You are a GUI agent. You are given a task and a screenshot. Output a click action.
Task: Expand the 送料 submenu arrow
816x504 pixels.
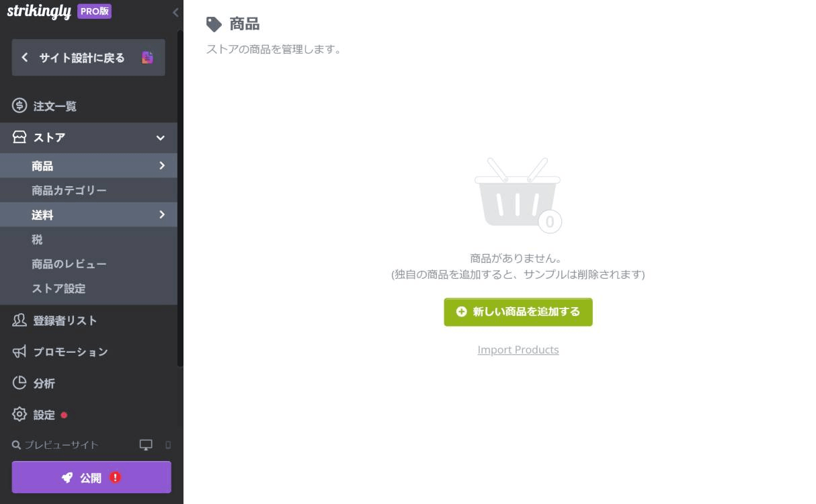(x=161, y=214)
